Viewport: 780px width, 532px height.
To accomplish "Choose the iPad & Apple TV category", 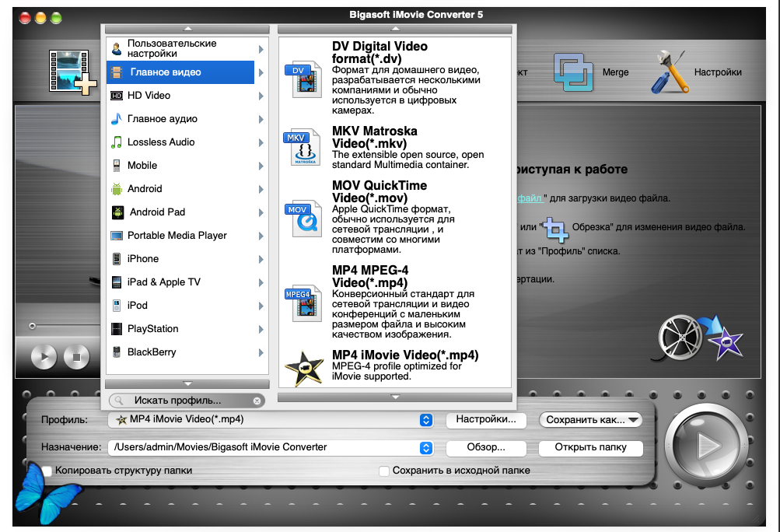I will 187,282.
